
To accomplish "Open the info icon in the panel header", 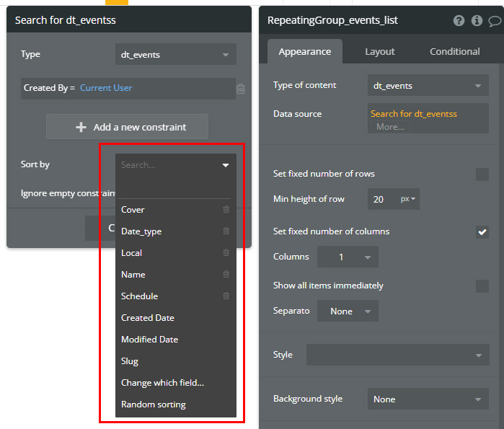I will pos(477,21).
